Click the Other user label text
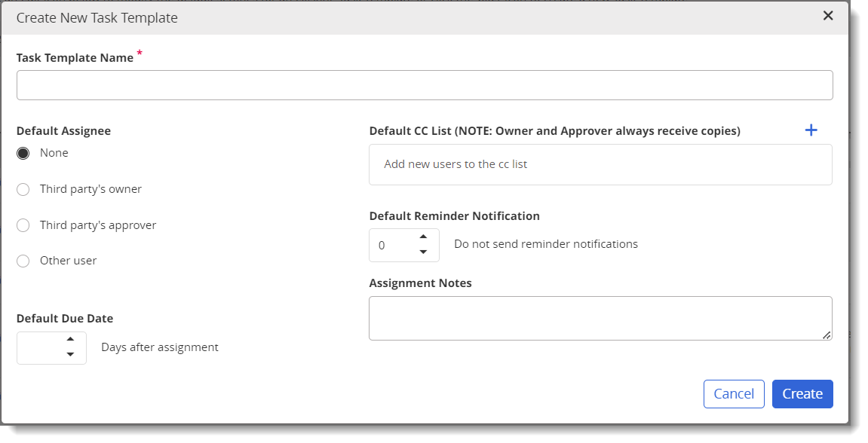This screenshot has width=868, height=443. pos(68,261)
